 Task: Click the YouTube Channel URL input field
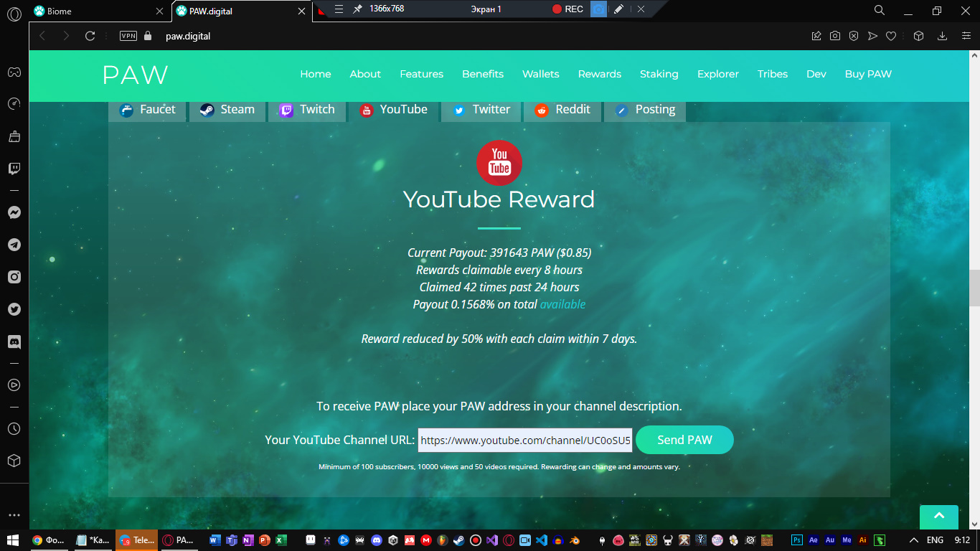[x=525, y=440]
